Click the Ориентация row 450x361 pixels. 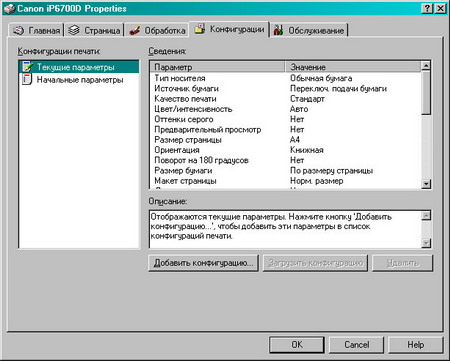[x=286, y=150]
